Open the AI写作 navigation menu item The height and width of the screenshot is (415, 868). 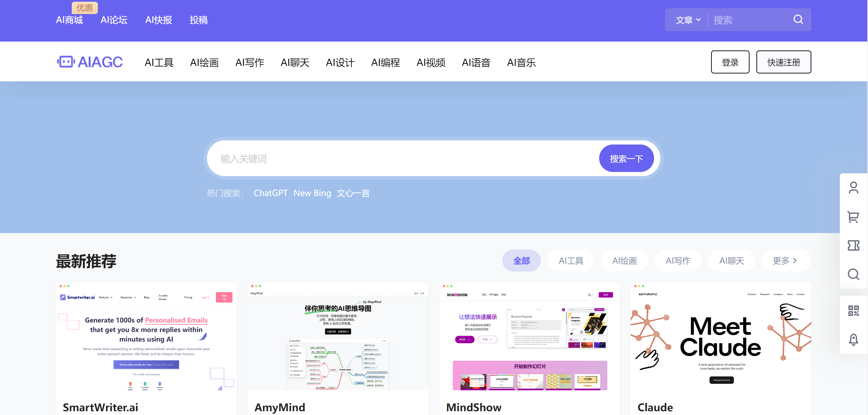pos(250,62)
